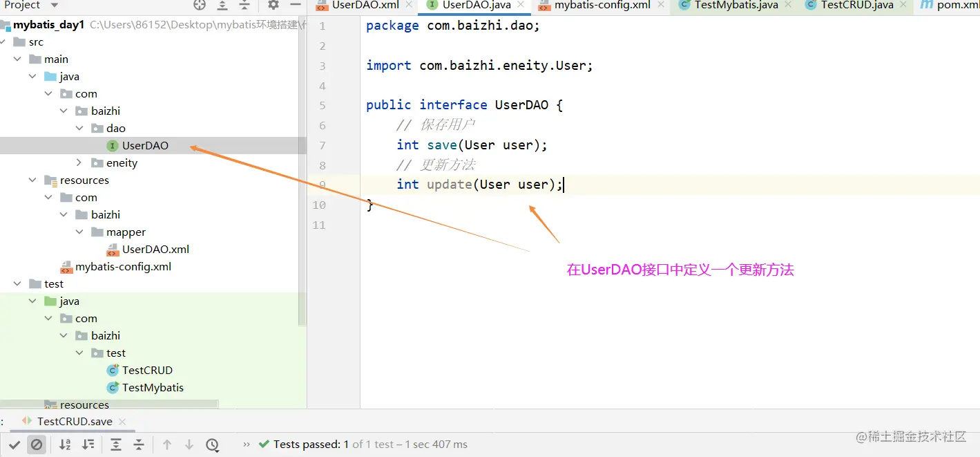Viewport: 980px width, 457px height.
Task: Close the UserDAO.java editor tab
Action: tap(520, 5)
